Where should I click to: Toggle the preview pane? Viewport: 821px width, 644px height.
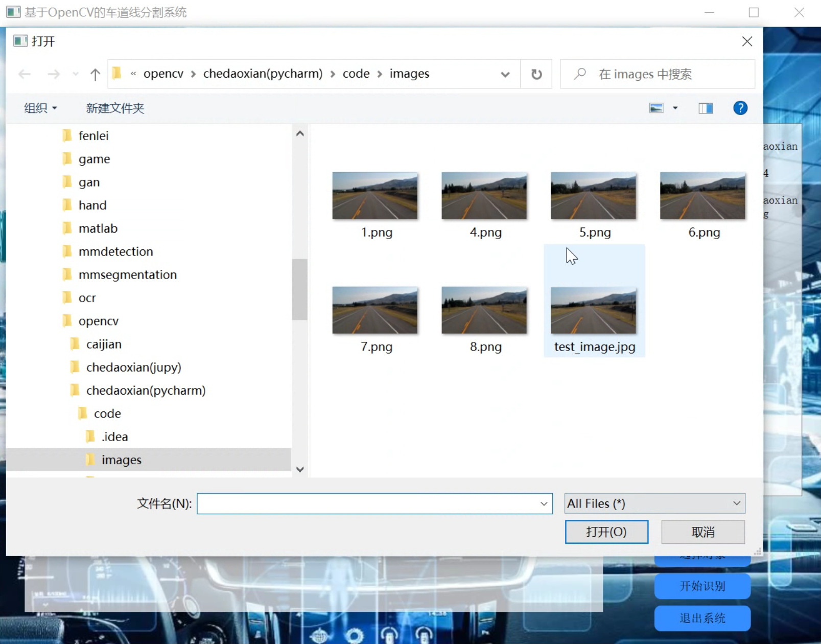pos(706,108)
